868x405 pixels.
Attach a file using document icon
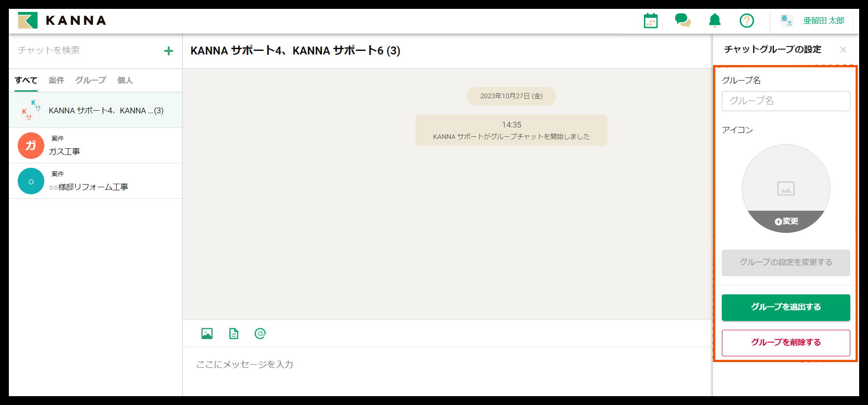234,333
